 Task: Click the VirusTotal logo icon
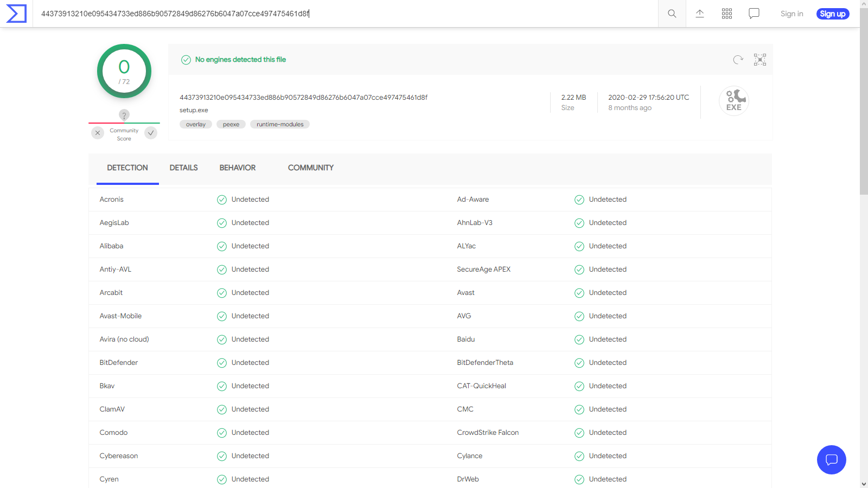[16, 14]
